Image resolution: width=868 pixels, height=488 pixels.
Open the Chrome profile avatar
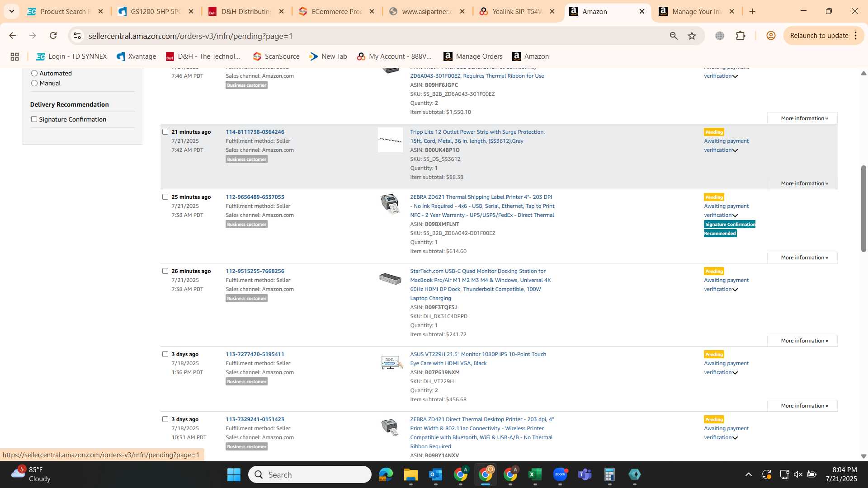click(771, 36)
